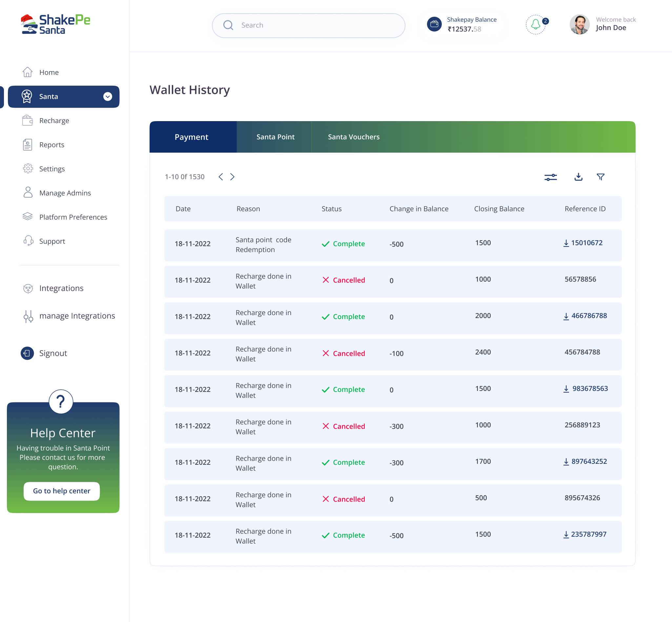Click the notification bell icon
The image size is (672, 622).
pyautogui.click(x=536, y=25)
